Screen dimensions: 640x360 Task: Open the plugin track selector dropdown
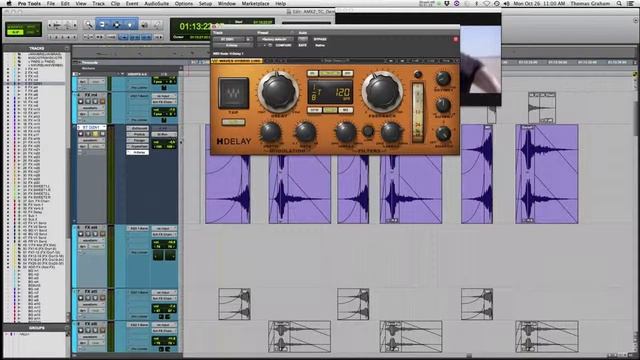click(228, 39)
